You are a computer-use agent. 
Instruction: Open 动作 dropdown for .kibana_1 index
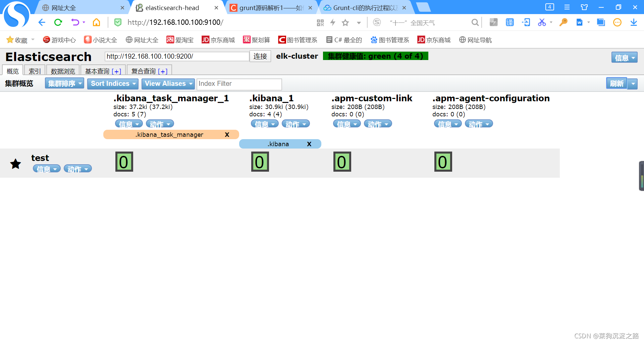pos(296,124)
